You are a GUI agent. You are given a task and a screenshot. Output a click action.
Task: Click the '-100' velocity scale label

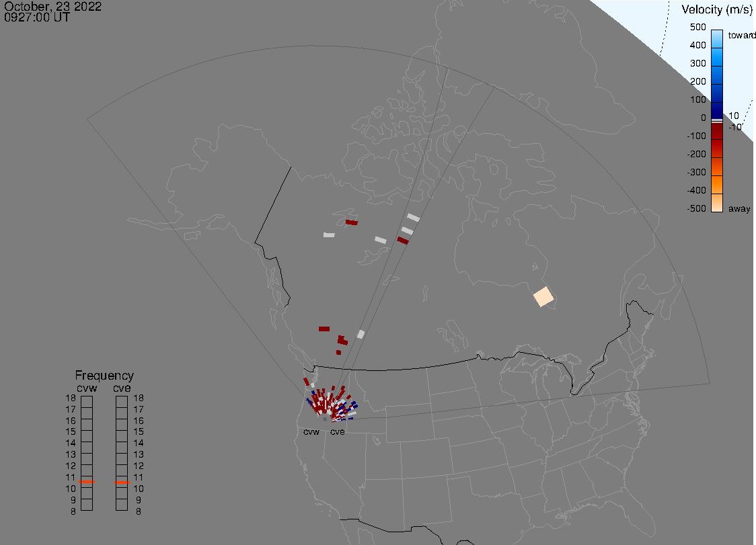tap(696, 136)
